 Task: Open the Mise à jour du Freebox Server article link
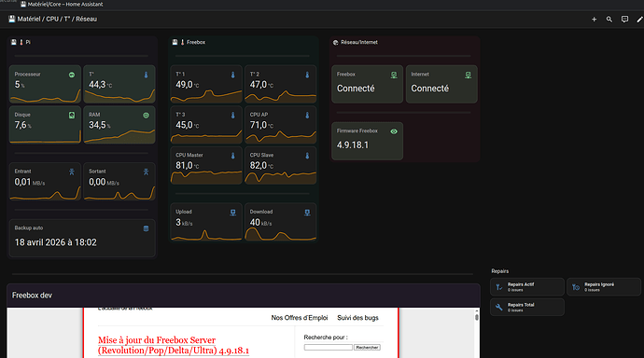pyautogui.click(x=174, y=345)
